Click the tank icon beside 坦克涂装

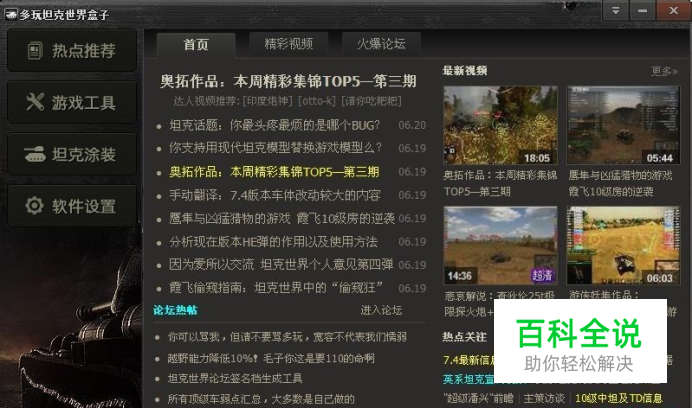pos(35,154)
